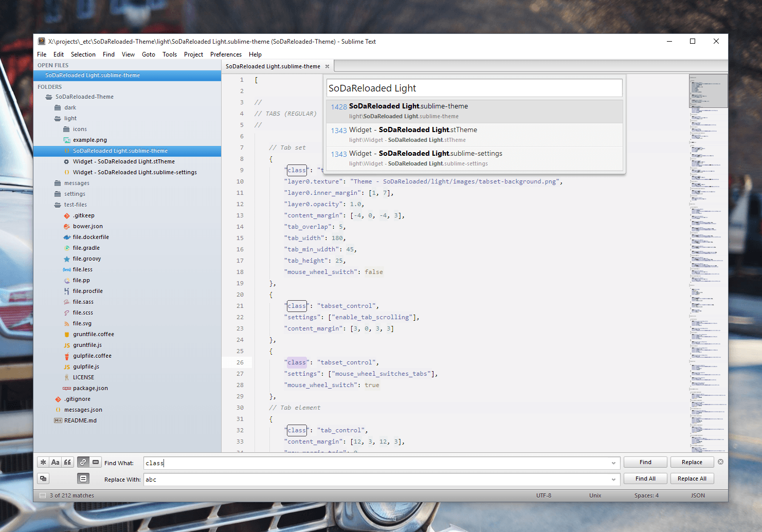Close the SoDaReloaded Light.sublime-theme tab
The width and height of the screenshot is (762, 532).
(x=327, y=66)
